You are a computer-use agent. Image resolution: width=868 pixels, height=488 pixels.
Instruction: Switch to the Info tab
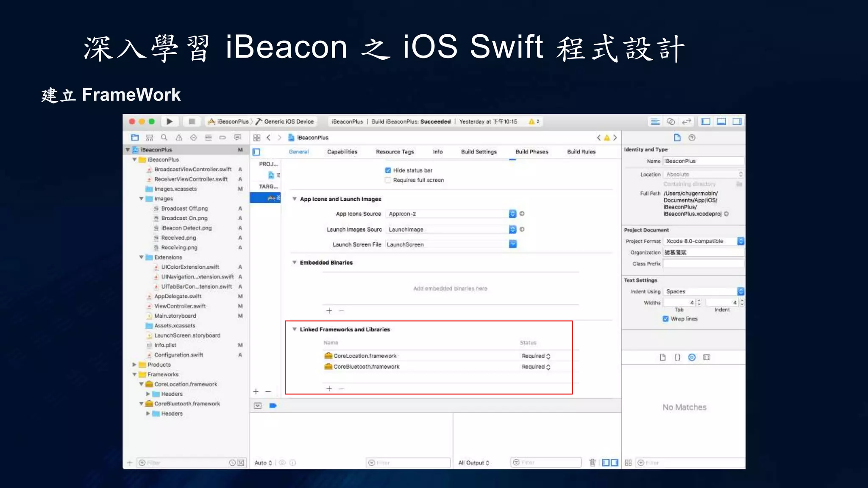click(438, 152)
